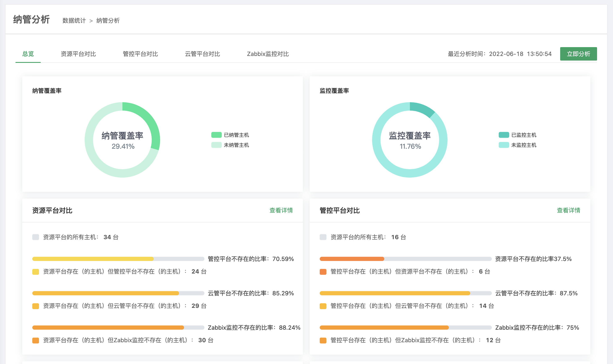Screen dimensions: 613x364
Task: Click the 资源平台不存在的比率37.5% progress bar
Action: [406, 259]
